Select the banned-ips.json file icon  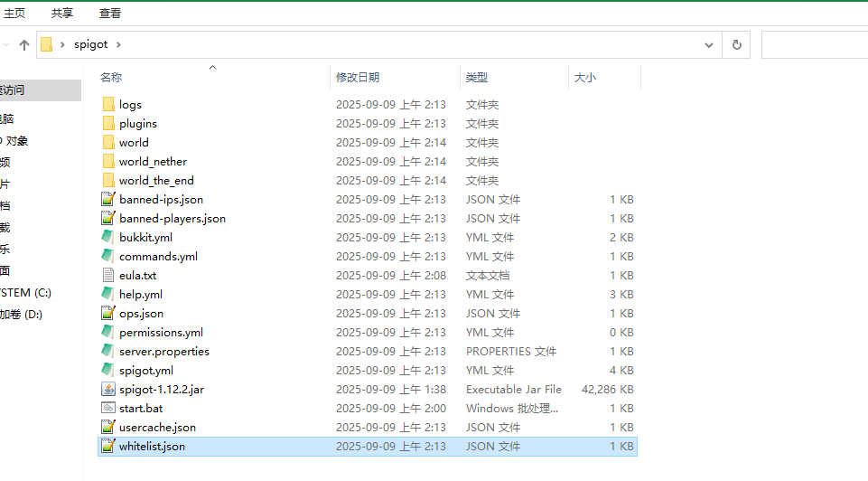point(108,200)
